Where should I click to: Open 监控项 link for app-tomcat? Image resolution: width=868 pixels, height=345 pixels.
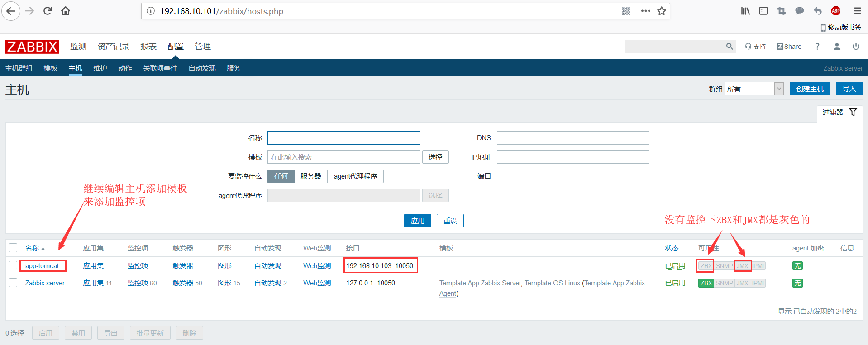click(x=138, y=266)
